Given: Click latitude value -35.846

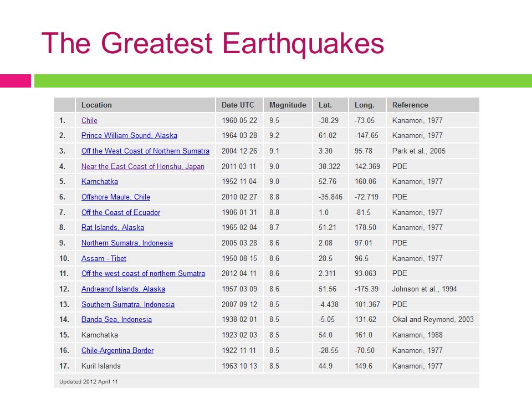Looking at the screenshot, I should point(330,197).
